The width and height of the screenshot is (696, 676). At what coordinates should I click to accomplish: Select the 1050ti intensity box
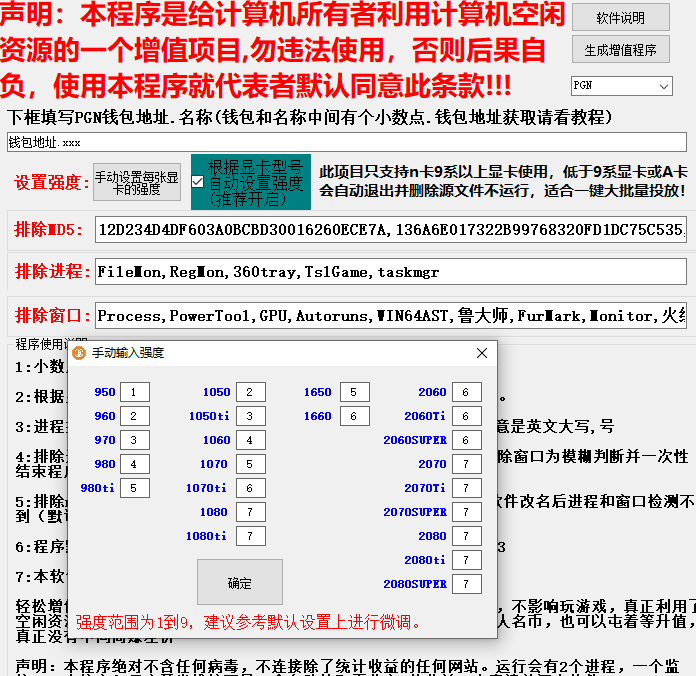[x=251, y=416]
